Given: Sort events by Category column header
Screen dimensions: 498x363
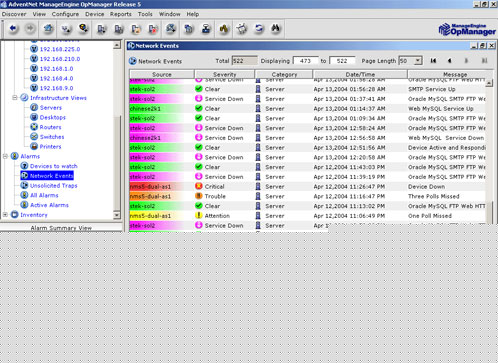Looking at the screenshot, I should coord(284,74).
